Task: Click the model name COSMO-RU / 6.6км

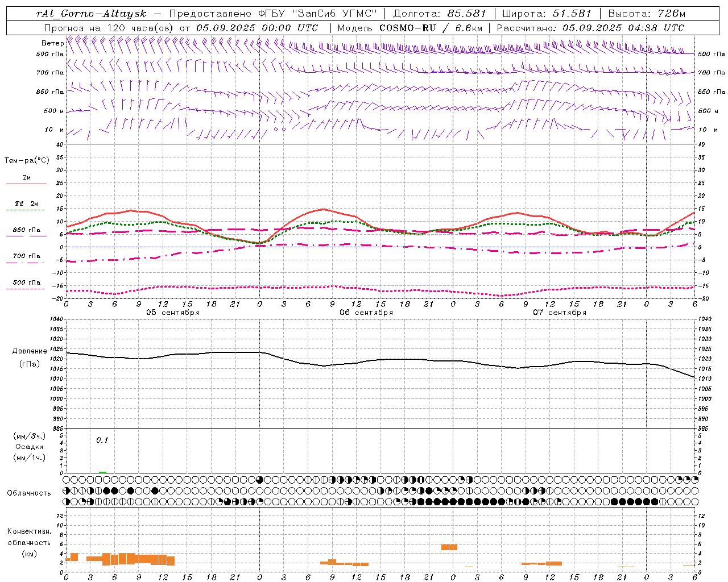Action: [430, 28]
